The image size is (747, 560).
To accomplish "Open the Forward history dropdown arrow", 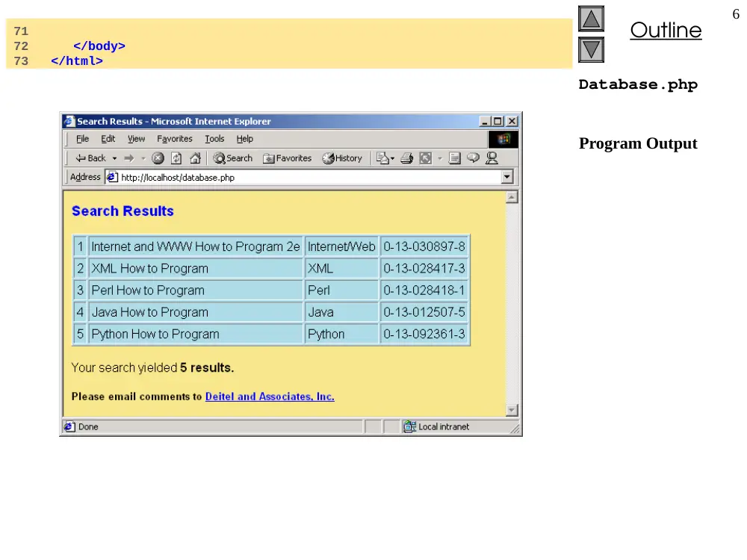I will [x=143, y=158].
